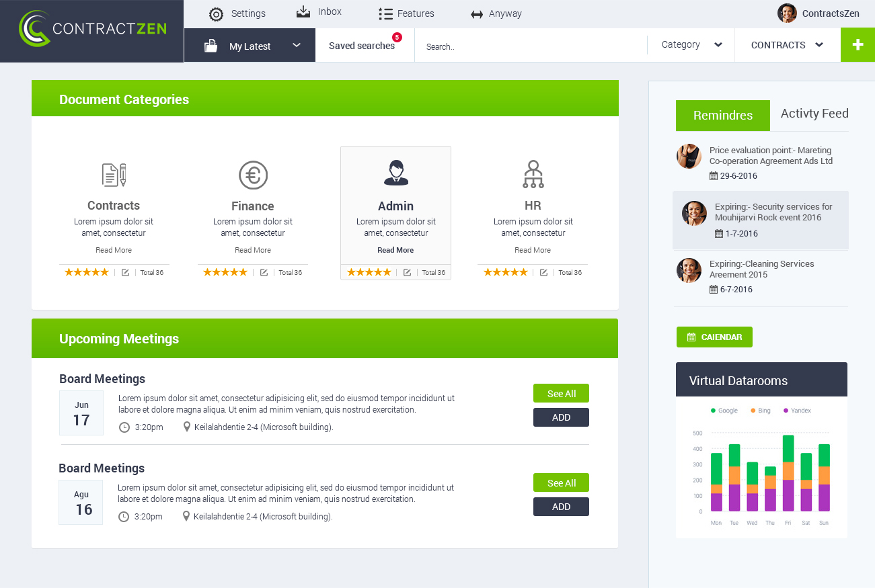This screenshot has width=875, height=588.
Task: Toggle Google series in chart legend
Action: click(x=724, y=411)
